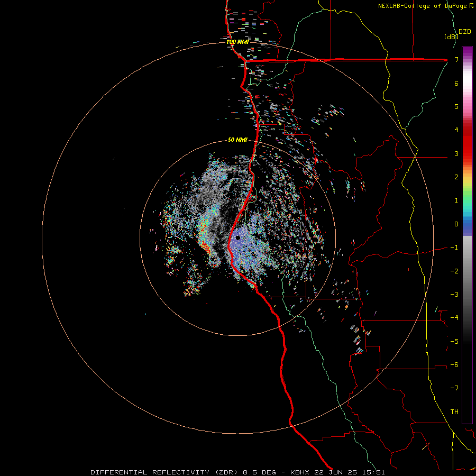
Task: Click the '0.5 DEG' elevation angle text
Action: pos(259,472)
